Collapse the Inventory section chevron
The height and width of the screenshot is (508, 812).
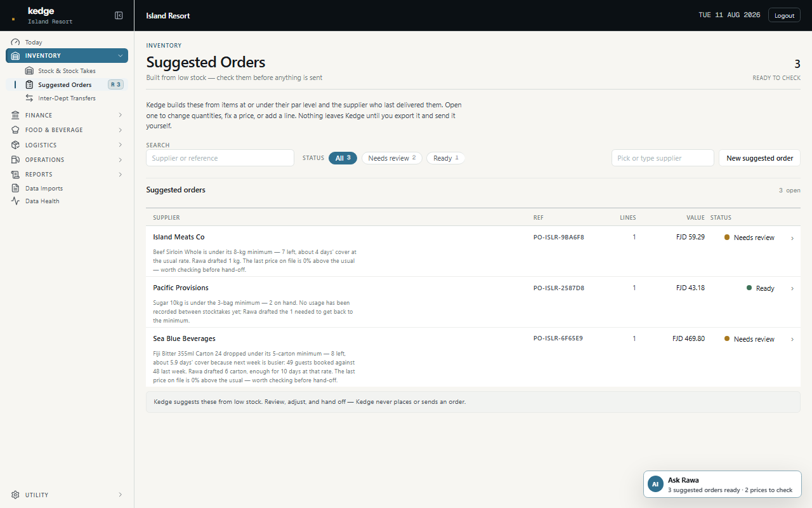(x=120, y=56)
